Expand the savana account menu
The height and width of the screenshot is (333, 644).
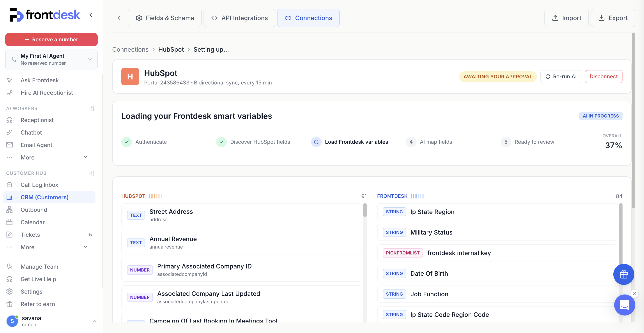(94, 321)
